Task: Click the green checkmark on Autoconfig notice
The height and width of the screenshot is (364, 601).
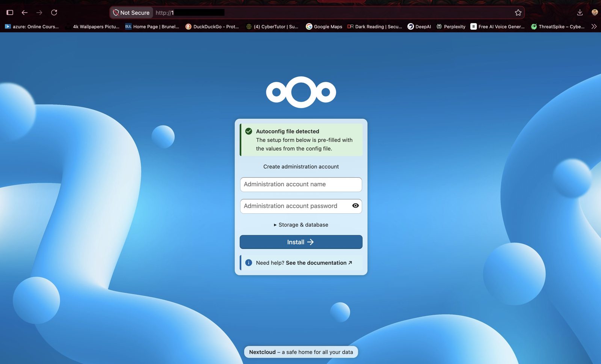Action: tap(249, 131)
